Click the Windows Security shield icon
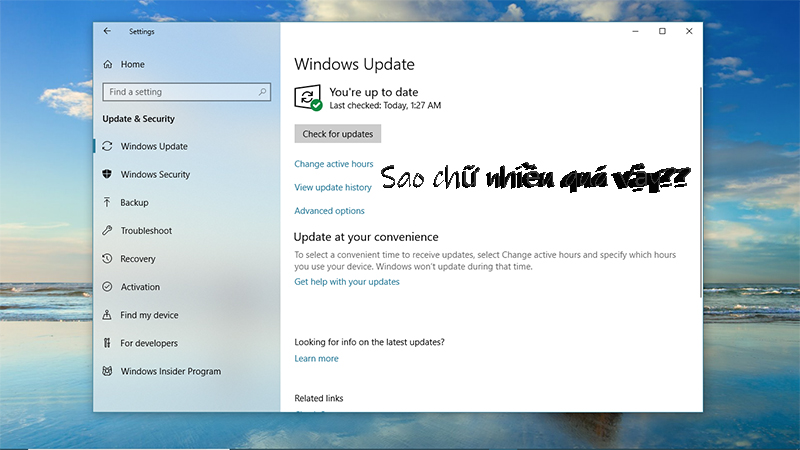 coord(107,174)
